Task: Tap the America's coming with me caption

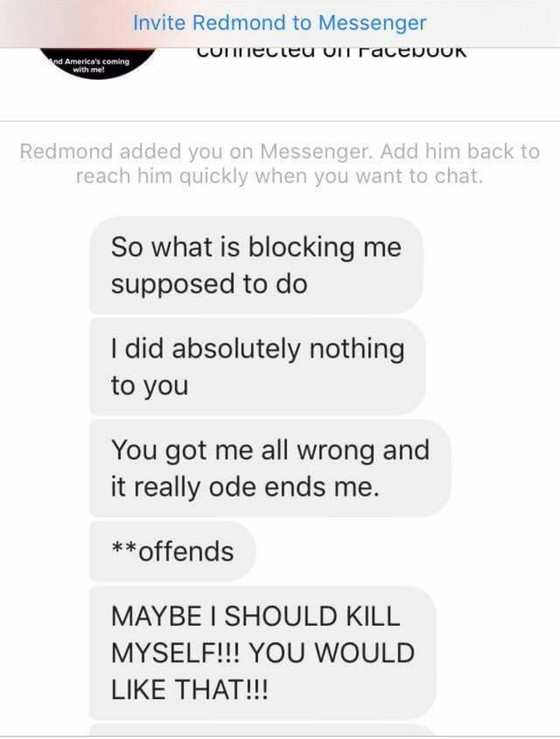Action: (x=91, y=65)
